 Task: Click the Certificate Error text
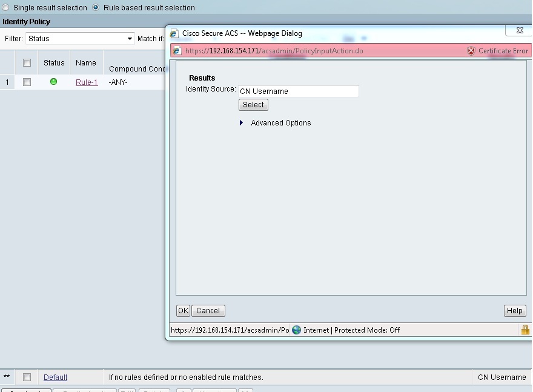pos(503,51)
